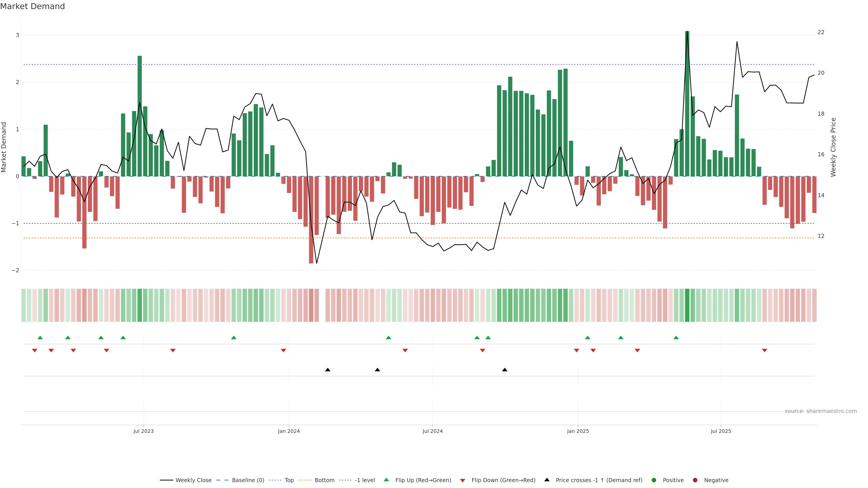The height and width of the screenshot is (488, 868).
Task: Click the red Flip Down legend triangle
Action: coord(463,480)
